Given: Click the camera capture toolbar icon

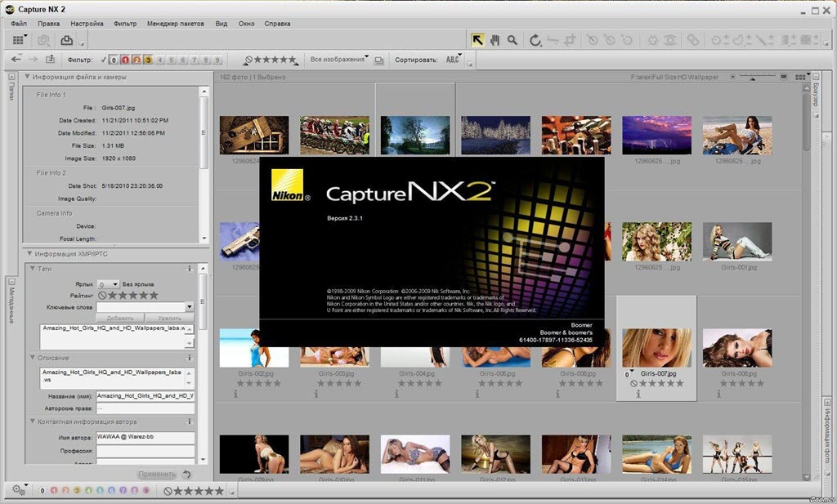Looking at the screenshot, I should [43, 40].
